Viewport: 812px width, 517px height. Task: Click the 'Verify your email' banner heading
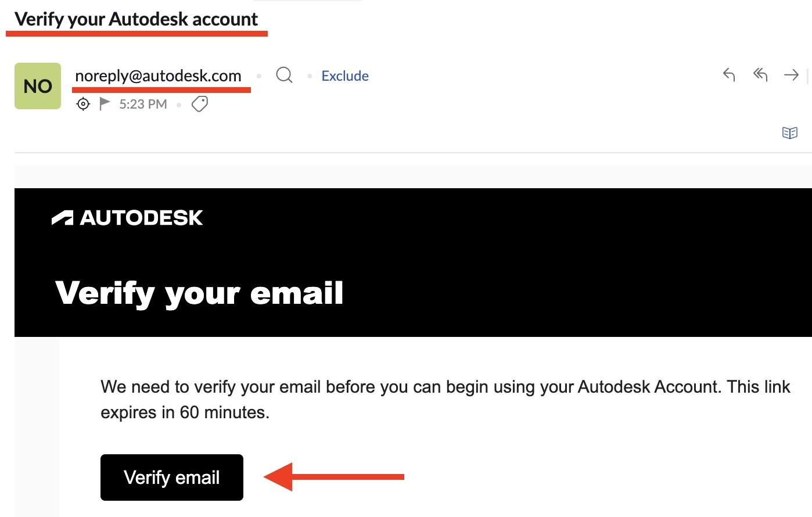click(x=199, y=293)
